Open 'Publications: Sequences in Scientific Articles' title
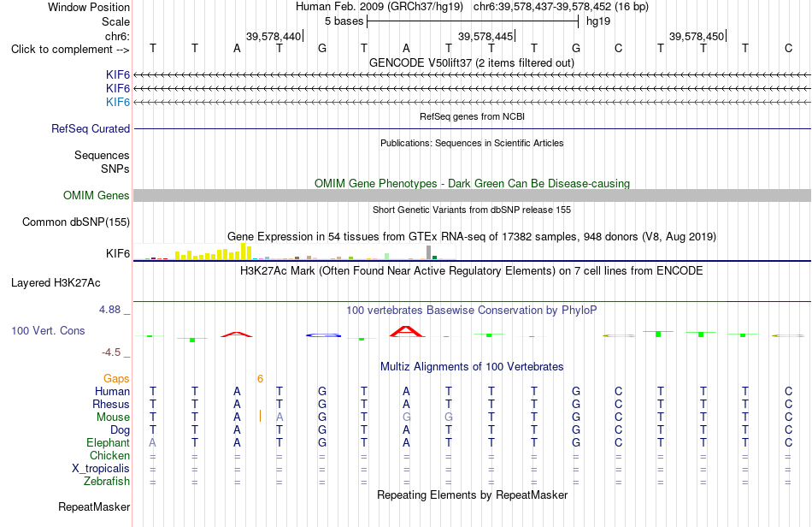The width and height of the screenshot is (812, 527). click(x=472, y=143)
